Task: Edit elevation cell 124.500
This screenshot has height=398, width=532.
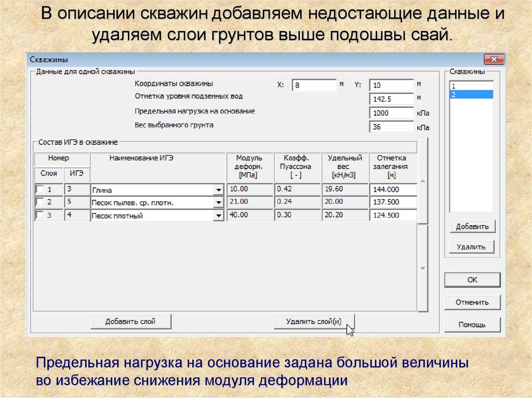Action: pos(393,215)
